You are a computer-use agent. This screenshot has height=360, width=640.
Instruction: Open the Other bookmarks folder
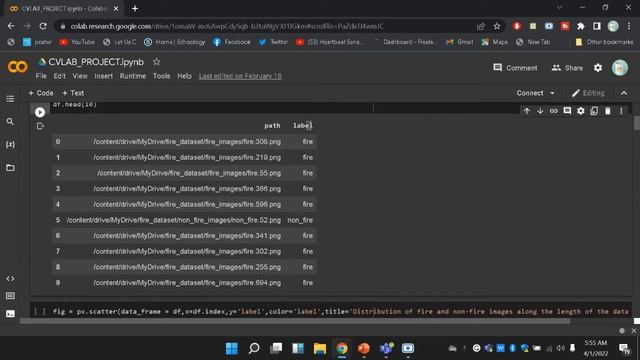pyautogui.click(x=604, y=42)
